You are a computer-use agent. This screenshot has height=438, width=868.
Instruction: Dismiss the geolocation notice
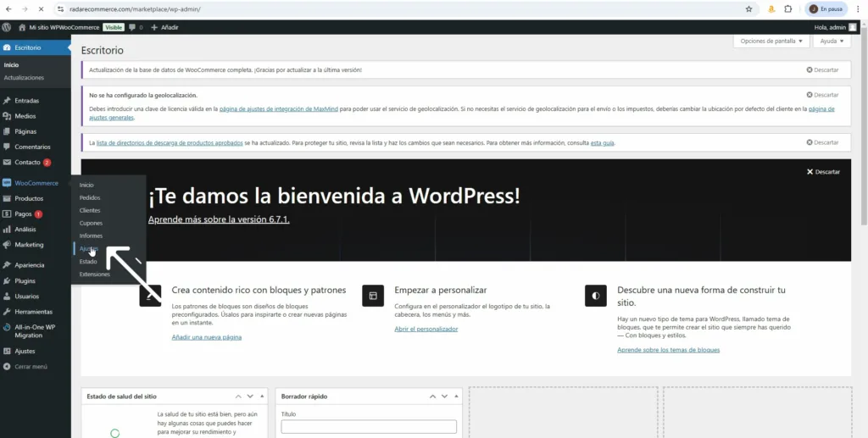[822, 95]
